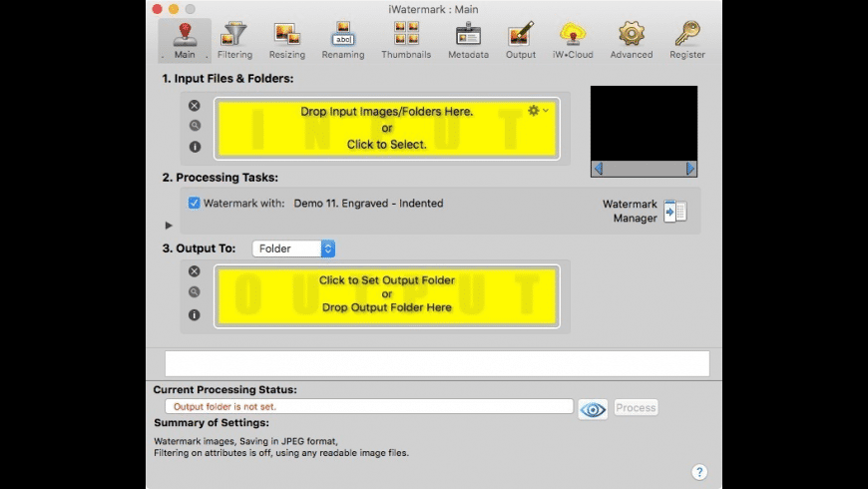Image resolution: width=868 pixels, height=489 pixels.
Task: Toggle the Watermark with checkbox
Action: pyautogui.click(x=194, y=203)
